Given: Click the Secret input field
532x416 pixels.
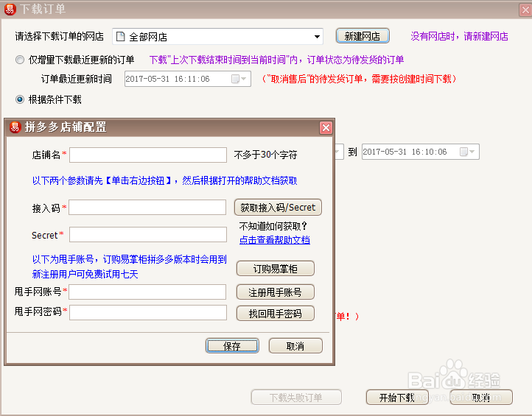Looking at the screenshot, I should click(148, 235).
